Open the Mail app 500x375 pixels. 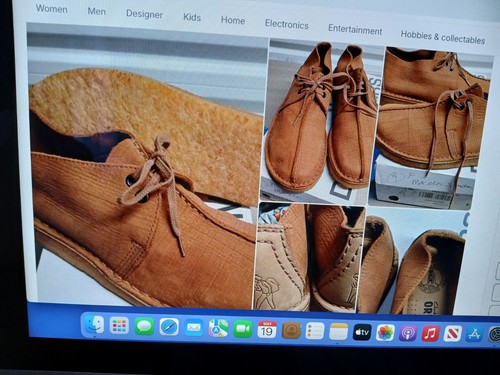click(194, 328)
